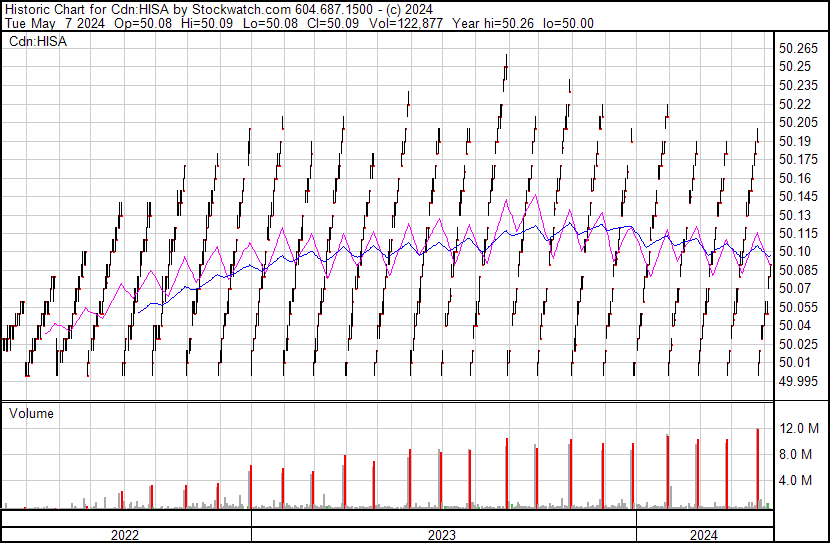This screenshot has height=543, width=830.
Task: Click the 49.995 price axis label
Action: click(x=798, y=381)
